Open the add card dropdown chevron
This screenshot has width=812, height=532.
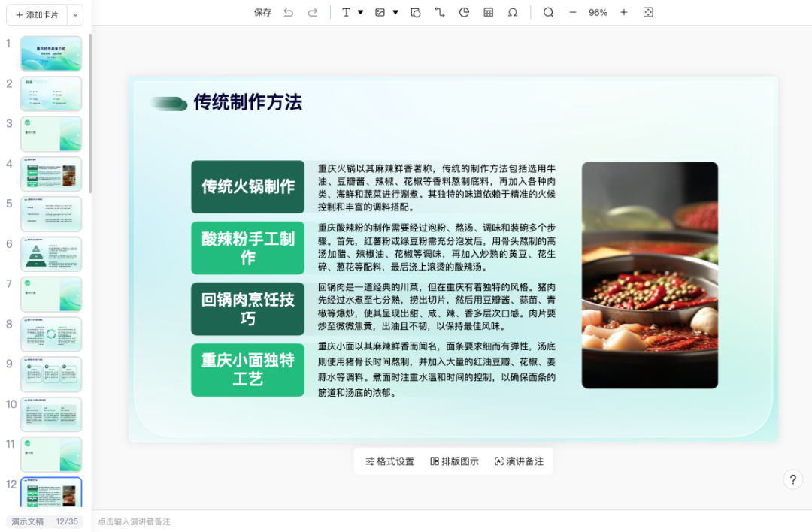coord(75,15)
